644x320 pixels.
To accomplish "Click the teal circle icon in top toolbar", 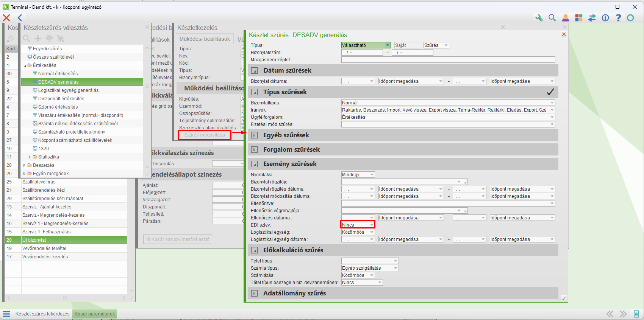I will pyautogui.click(x=630, y=18).
